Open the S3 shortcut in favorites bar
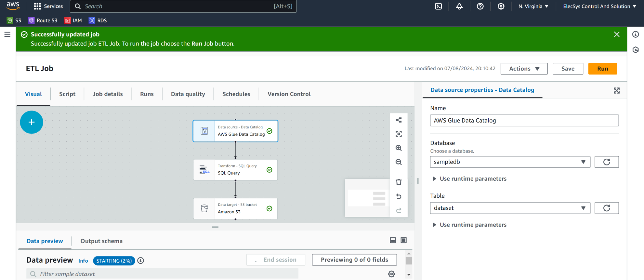 14,20
